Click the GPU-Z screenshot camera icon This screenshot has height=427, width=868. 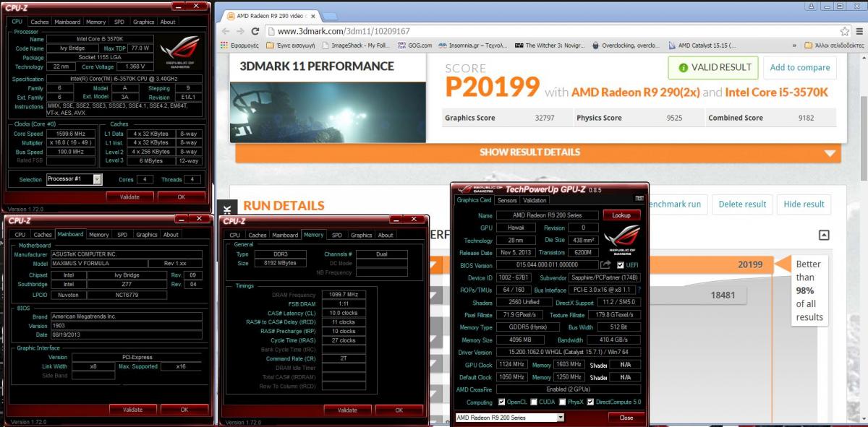pyautogui.click(x=639, y=198)
